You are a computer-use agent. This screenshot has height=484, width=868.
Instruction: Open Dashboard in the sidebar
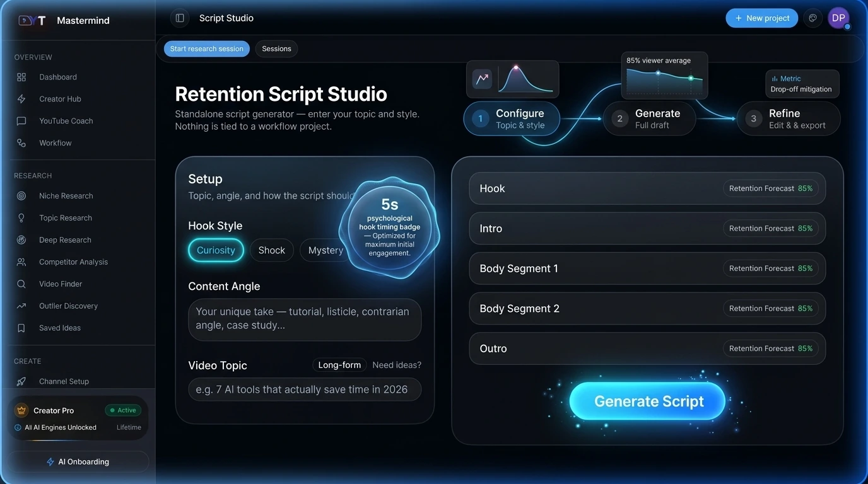58,77
